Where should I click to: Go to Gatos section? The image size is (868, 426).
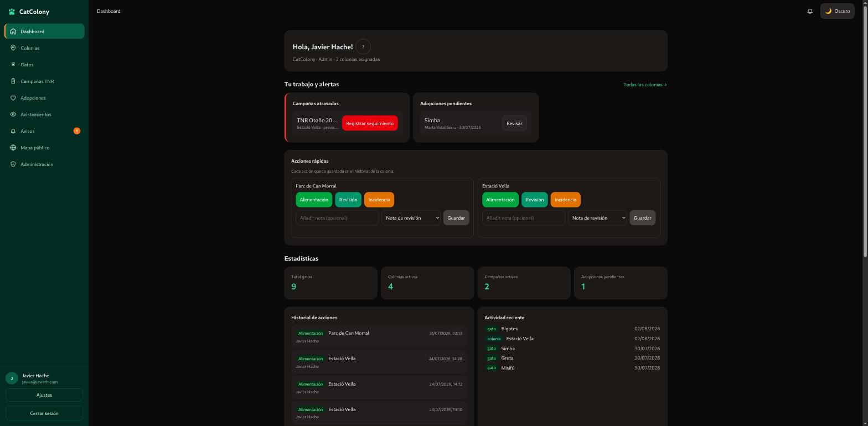coord(44,65)
